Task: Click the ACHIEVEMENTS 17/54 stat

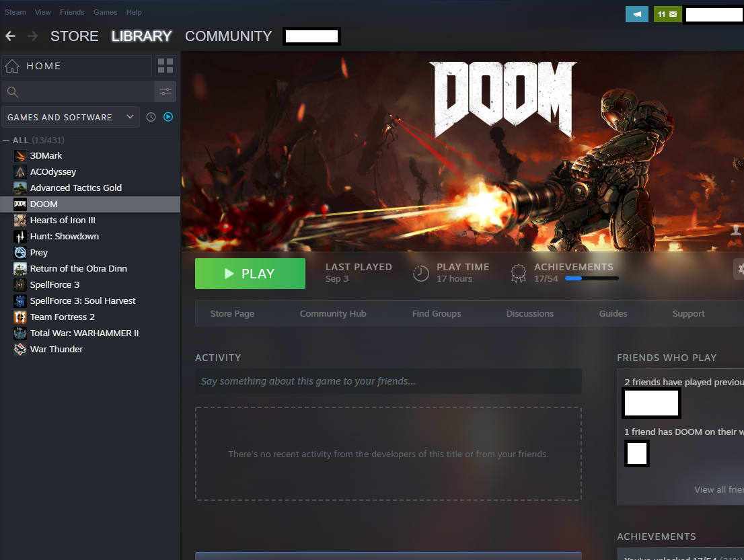Action: pyautogui.click(x=574, y=273)
